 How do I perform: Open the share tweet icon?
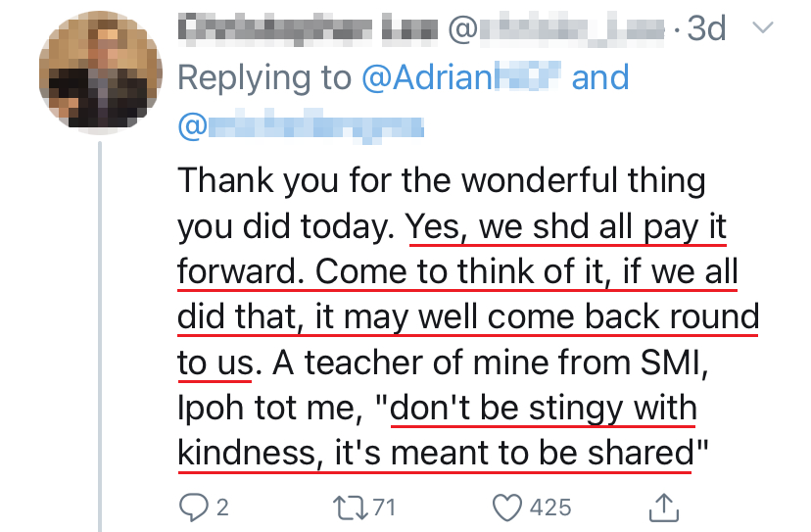pyautogui.click(x=664, y=506)
